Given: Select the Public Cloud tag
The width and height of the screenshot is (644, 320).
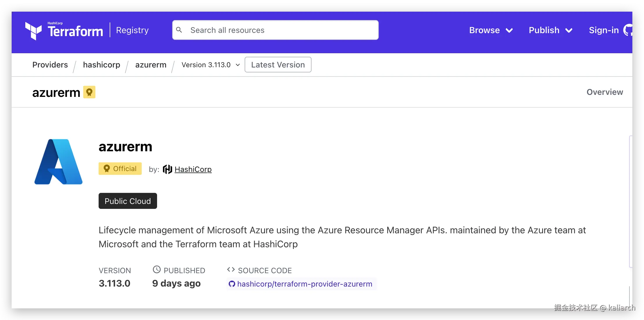Looking at the screenshot, I should point(128,201).
